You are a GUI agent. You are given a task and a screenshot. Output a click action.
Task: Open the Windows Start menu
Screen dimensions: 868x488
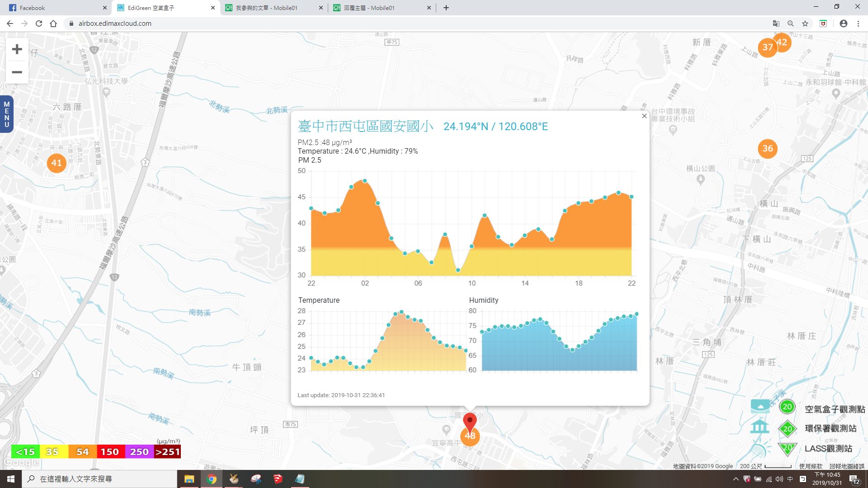click(11, 479)
